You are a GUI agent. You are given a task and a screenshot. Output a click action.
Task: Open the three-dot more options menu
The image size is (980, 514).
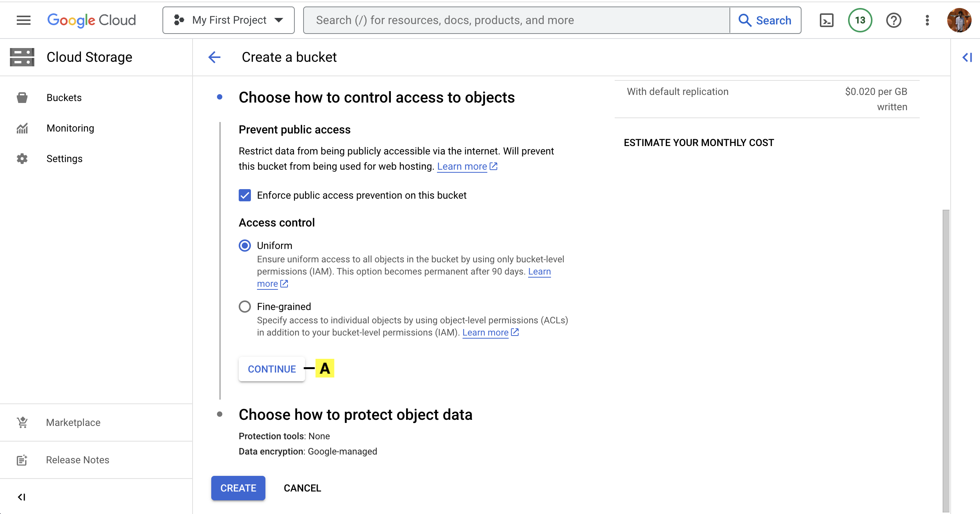click(x=927, y=20)
